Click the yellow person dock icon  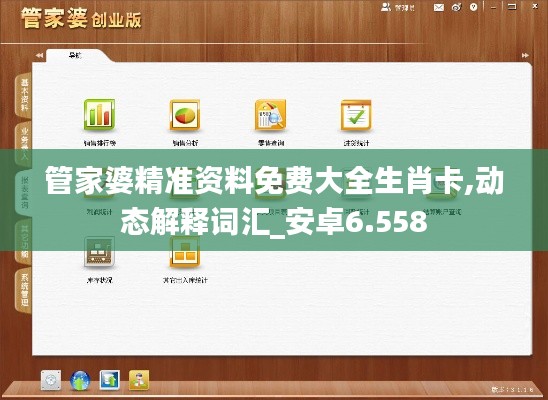click(139, 380)
